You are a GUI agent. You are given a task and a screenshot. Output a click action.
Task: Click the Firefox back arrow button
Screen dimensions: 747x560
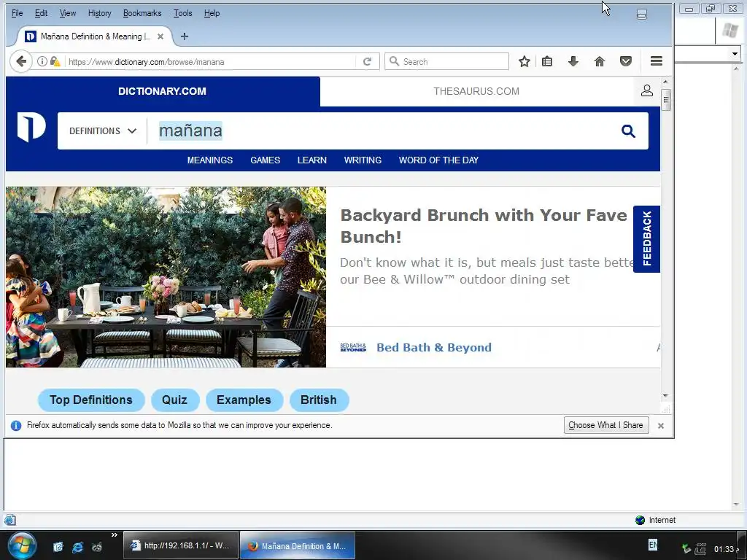(x=21, y=61)
